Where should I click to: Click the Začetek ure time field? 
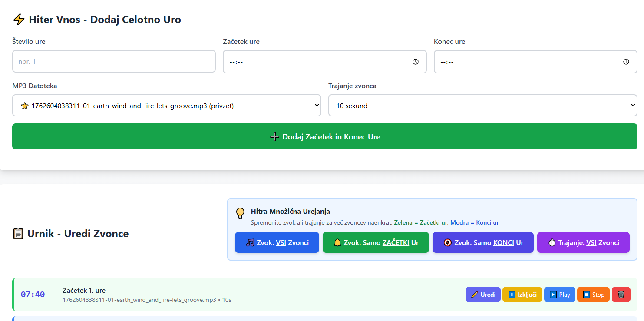[317, 62]
